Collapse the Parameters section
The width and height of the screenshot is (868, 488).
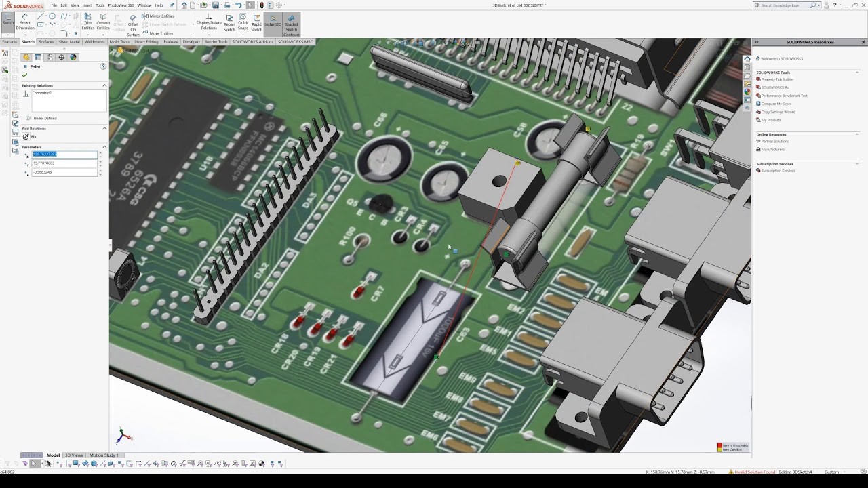[x=104, y=146]
